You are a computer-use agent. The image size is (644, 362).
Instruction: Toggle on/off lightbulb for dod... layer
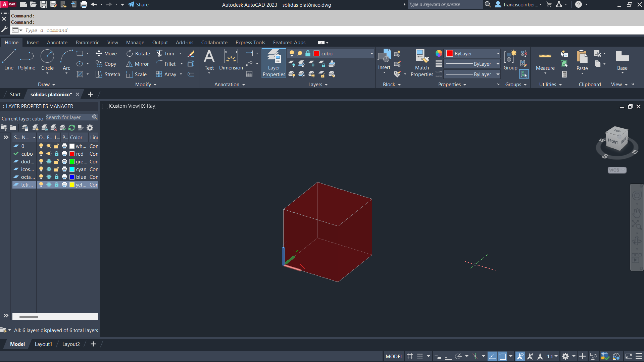point(41,162)
